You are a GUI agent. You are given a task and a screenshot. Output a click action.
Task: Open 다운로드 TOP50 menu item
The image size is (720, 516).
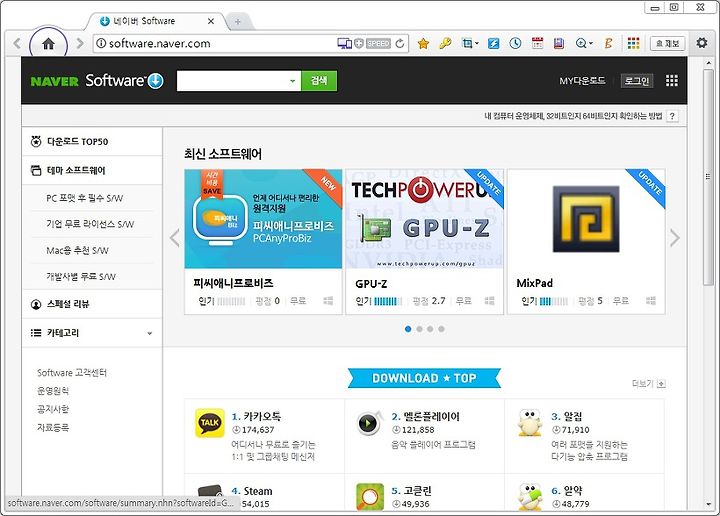92,142
